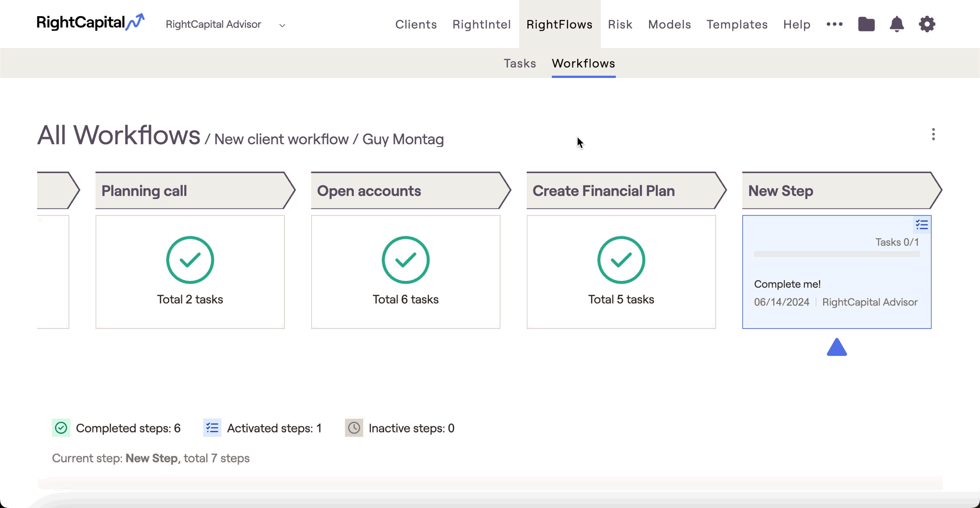Open the Complete me! task
The height and width of the screenshot is (508, 980).
pos(787,284)
